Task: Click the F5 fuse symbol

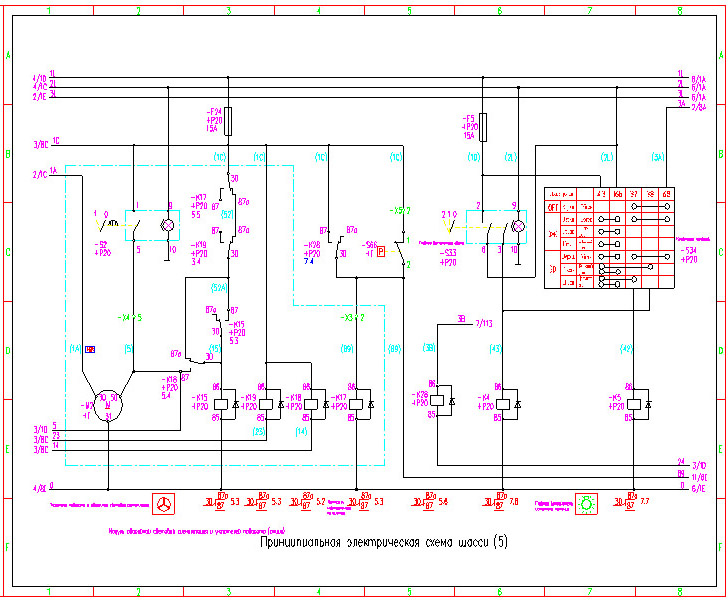Action: (483, 127)
